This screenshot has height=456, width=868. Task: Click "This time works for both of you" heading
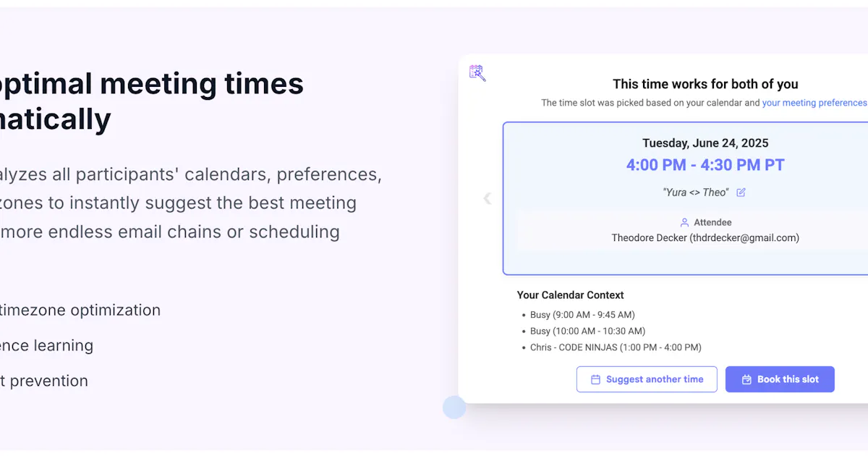pyautogui.click(x=705, y=84)
